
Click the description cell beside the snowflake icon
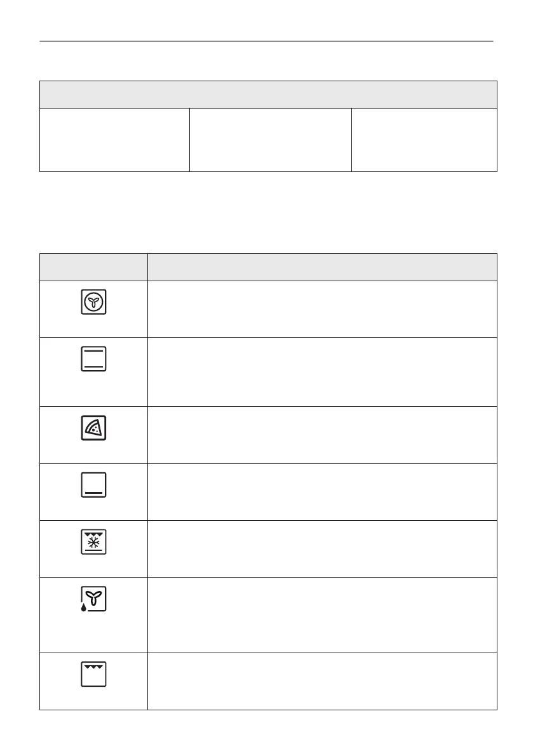tap(321, 548)
